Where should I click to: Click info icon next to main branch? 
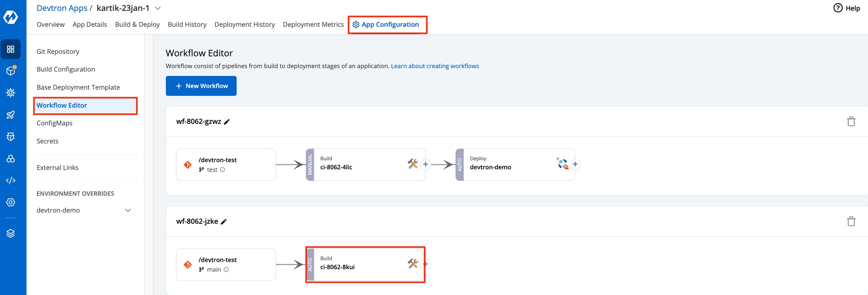[x=226, y=269]
